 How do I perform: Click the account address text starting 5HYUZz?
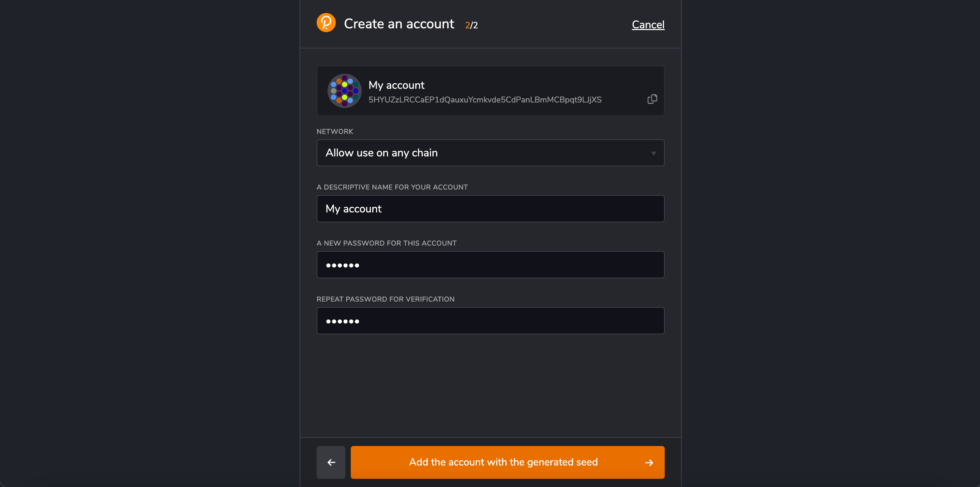[x=485, y=100]
